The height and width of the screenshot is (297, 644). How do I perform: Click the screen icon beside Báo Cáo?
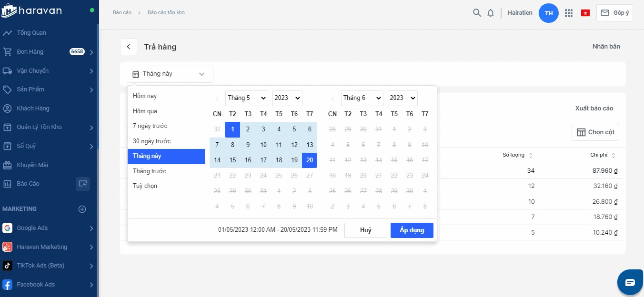pyautogui.click(x=83, y=184)
